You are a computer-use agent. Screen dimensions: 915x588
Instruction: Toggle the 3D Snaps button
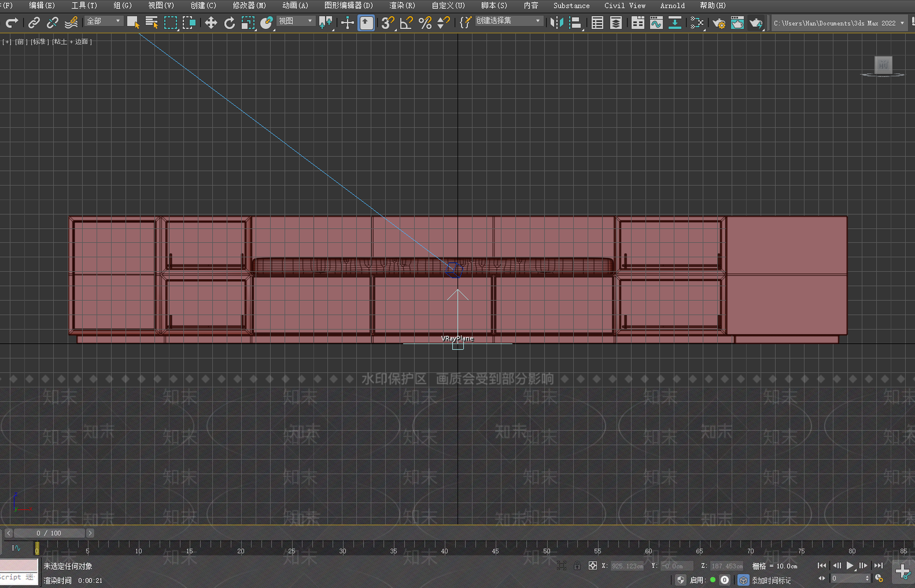[x=388, y=23]
